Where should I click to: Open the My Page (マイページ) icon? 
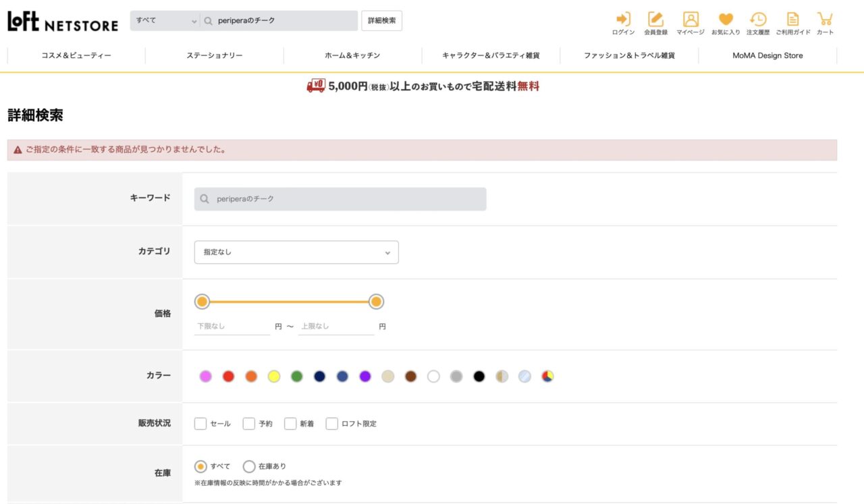pos(691,24)
